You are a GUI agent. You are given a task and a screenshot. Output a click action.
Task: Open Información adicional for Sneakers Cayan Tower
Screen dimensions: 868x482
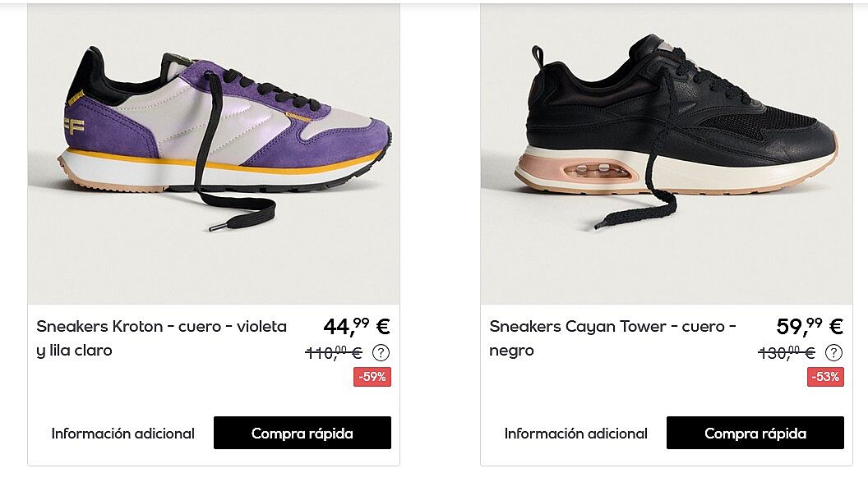575,434
